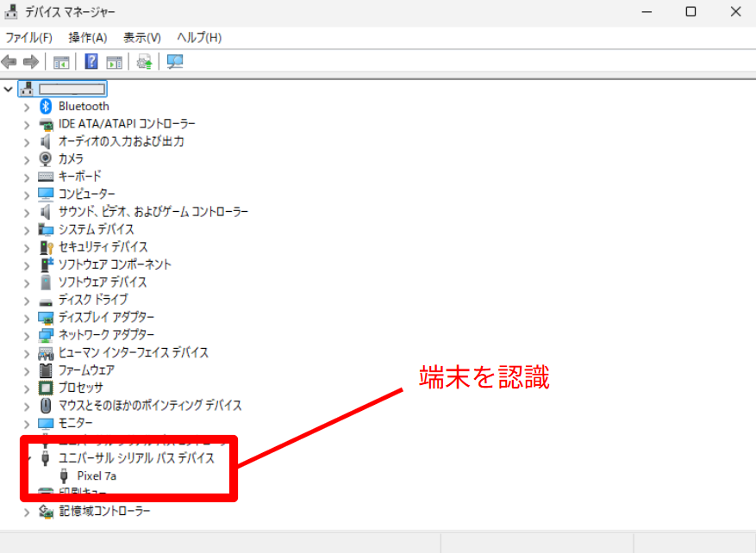Screen dimensions: 756x553
Task: Expand the ディスク ドライブ category
Action: [x=27, y=301]
